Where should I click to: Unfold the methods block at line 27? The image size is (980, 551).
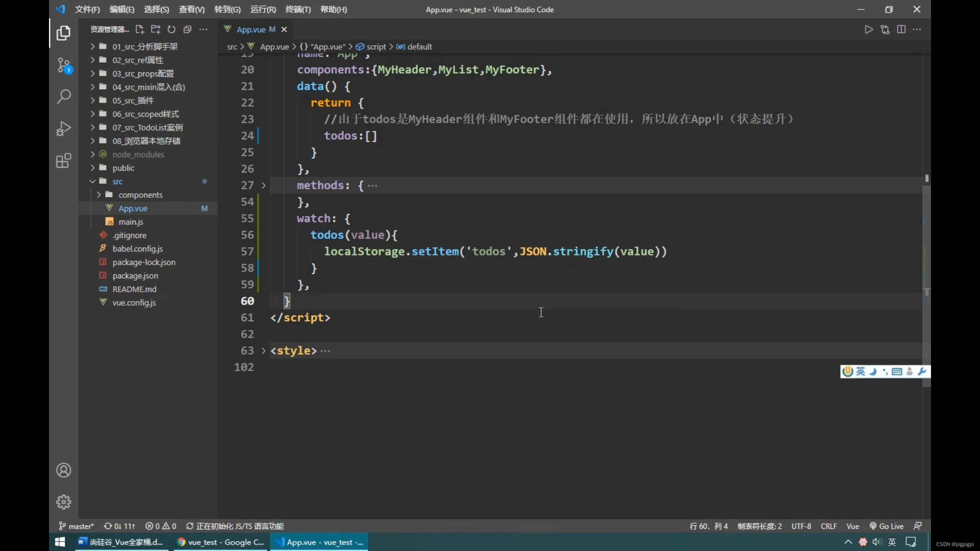[263, 186]
